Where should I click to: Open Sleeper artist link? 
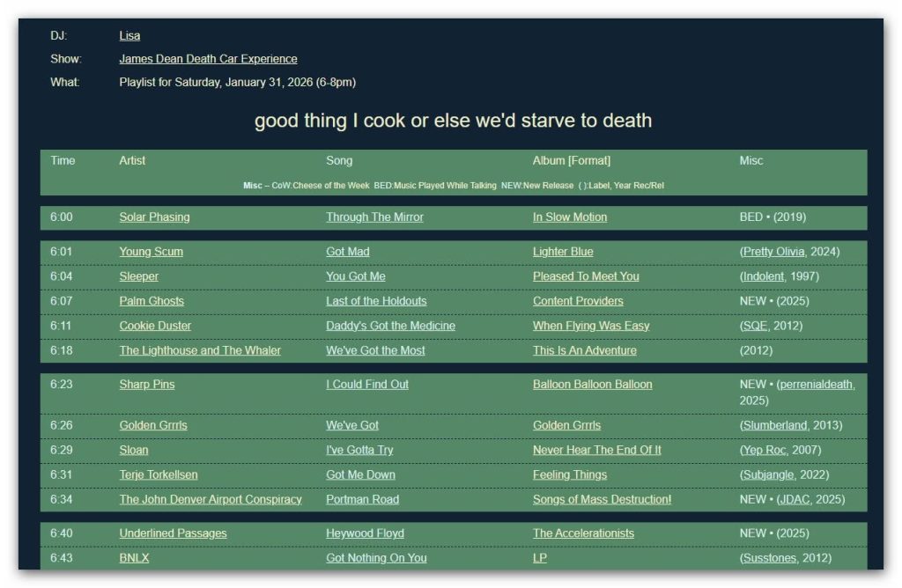point(138,276)
